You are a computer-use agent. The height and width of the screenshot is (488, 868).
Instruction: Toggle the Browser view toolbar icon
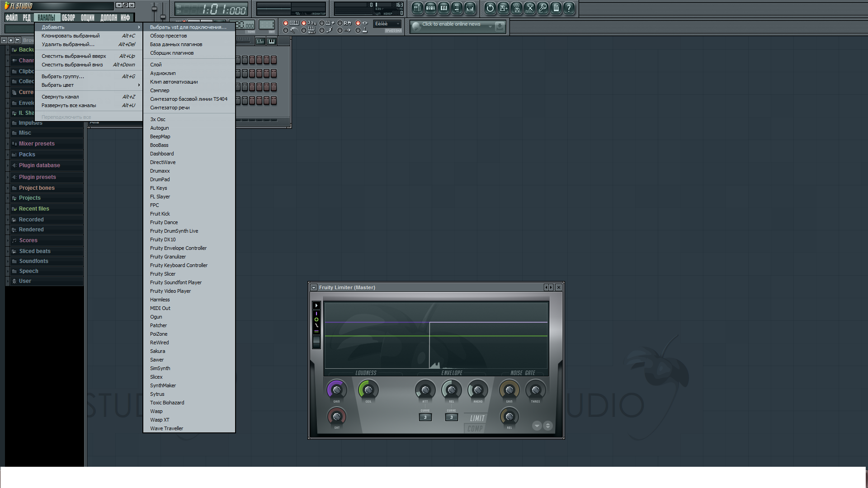pyautogui.click(x=457, y=8)
